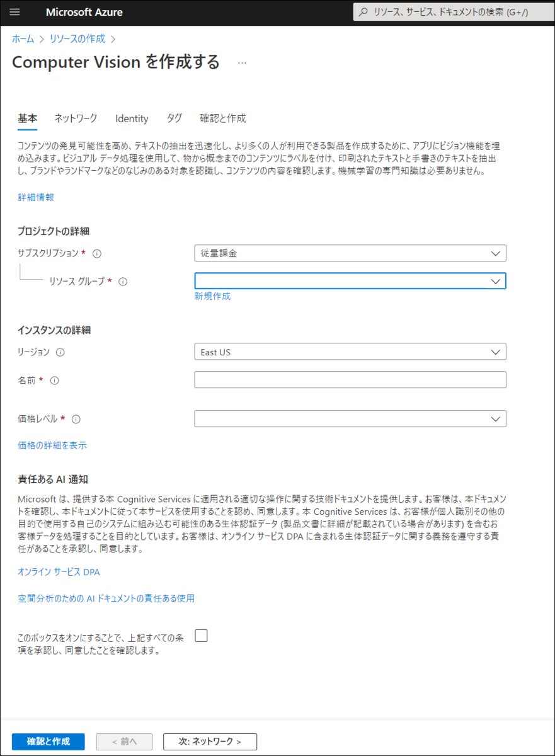Open the 価格レベル dropdown
The width and height of the screenshot is (555, 756).
(x=350, y=418)
